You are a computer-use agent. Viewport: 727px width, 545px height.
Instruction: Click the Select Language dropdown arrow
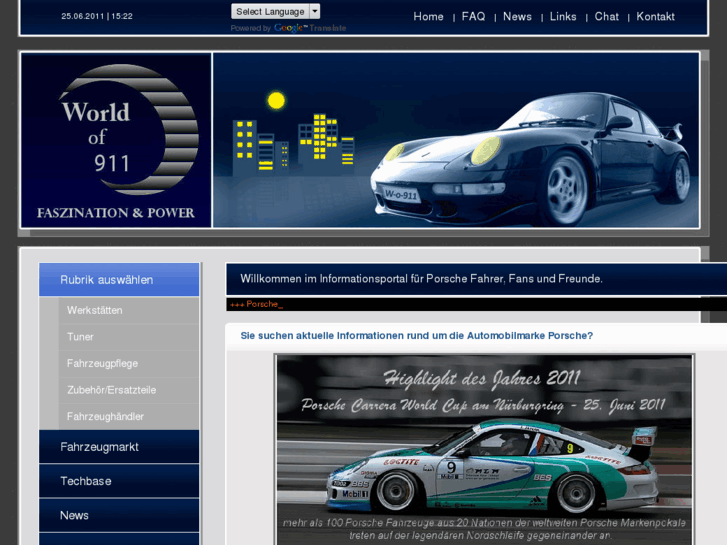pos(315,12)
